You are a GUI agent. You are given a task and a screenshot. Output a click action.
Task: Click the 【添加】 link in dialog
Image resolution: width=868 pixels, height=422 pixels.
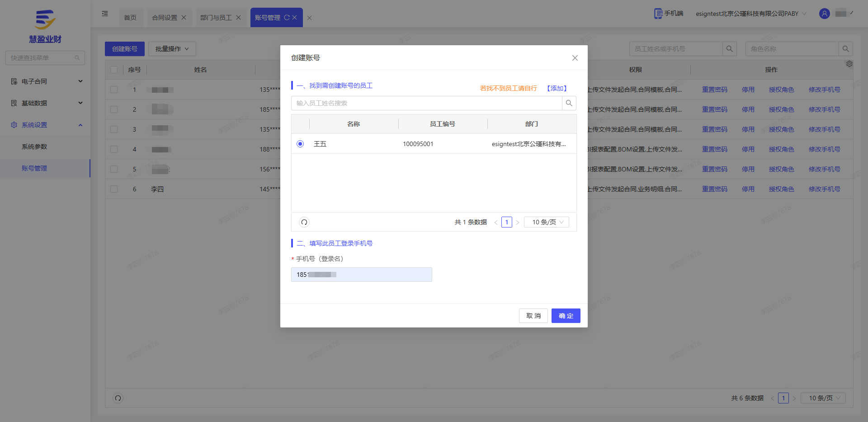pos(557,88)
